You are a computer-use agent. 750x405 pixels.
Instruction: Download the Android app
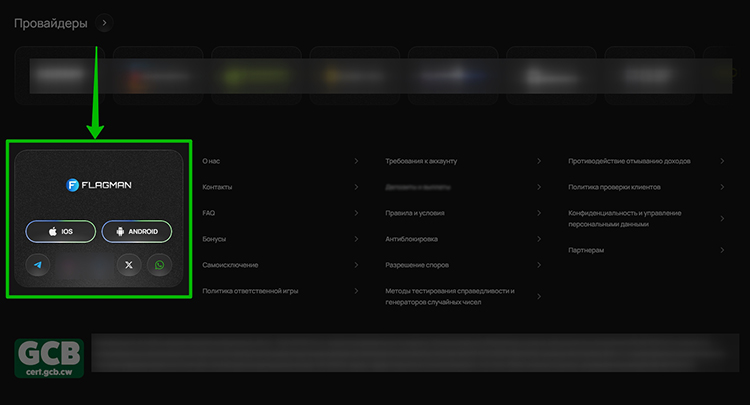pos(137,231)
